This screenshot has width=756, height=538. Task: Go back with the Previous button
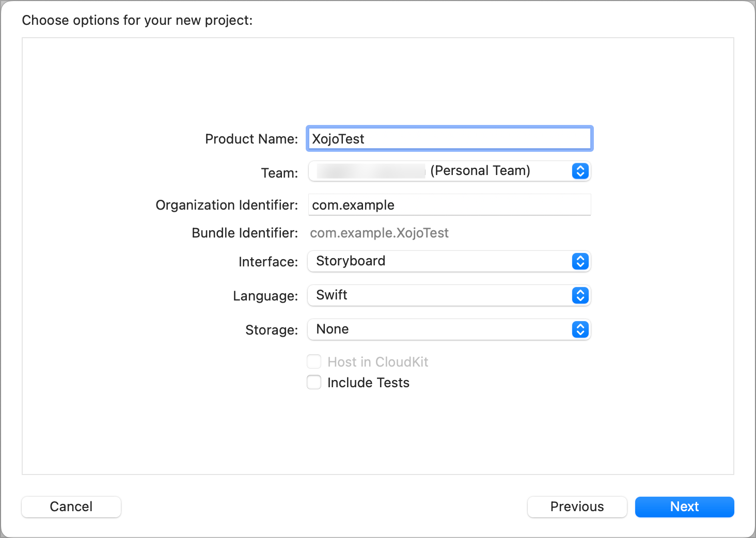point(577,507)
